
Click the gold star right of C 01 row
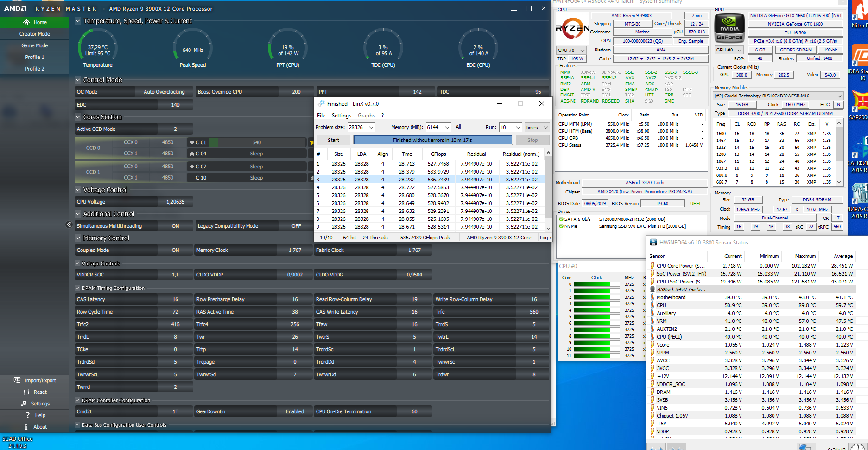(x=312, y=142)
